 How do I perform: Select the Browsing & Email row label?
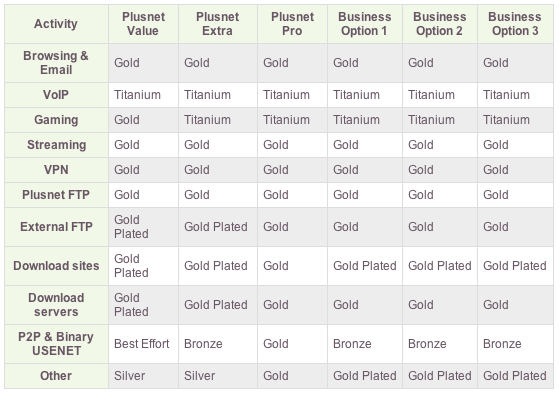click(x=56, y=63)
